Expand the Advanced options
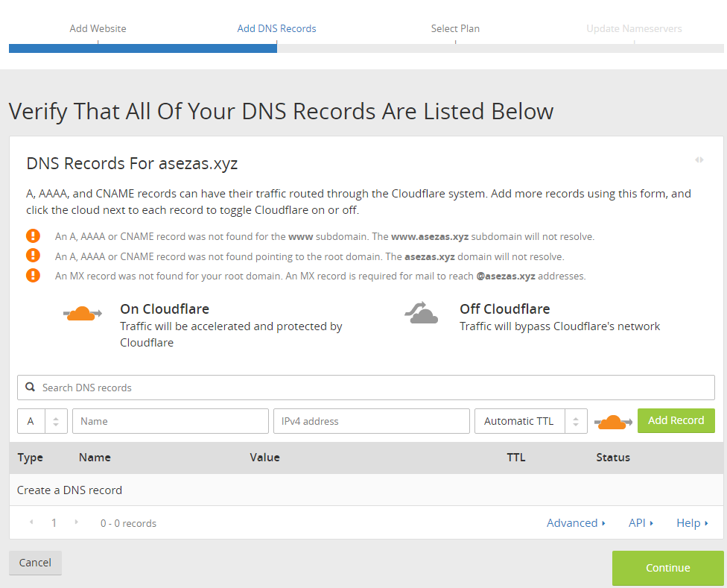 pos(576,523)
